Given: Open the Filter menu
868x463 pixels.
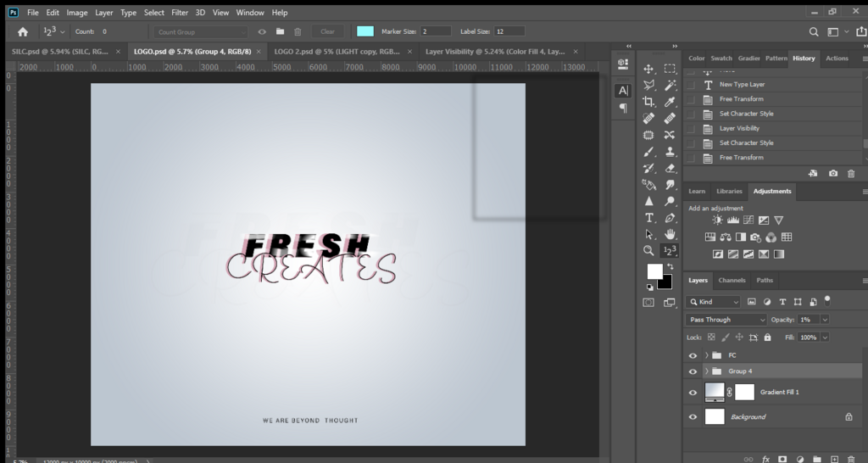Looking at the screenshot, I should [180, 12].
